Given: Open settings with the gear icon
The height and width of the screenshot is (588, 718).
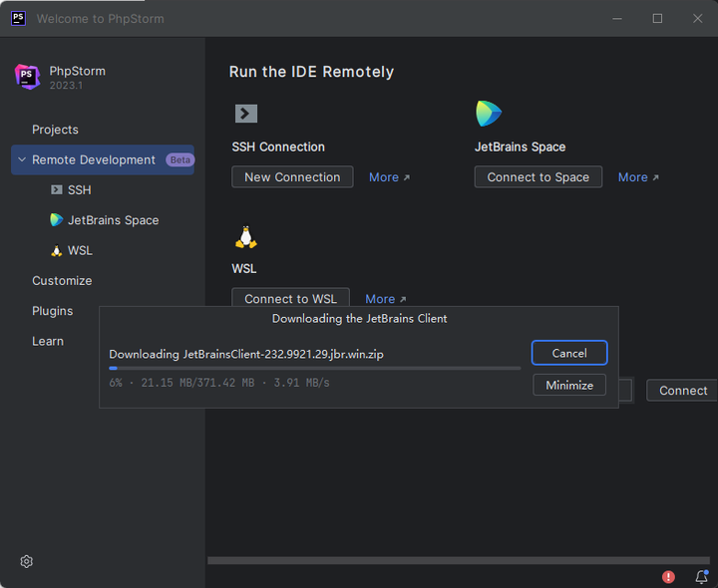Looking at the screenshot, I should click(27, 561).
